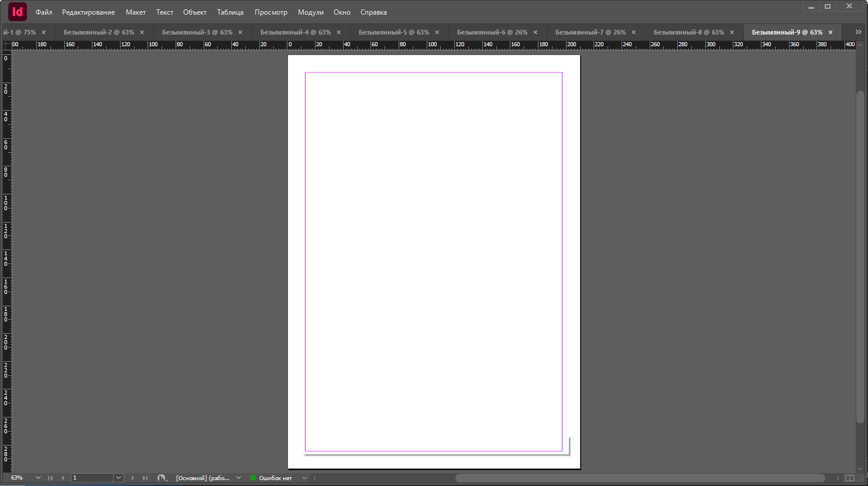Go to the previous page arrow
The width and height of the screenshot is (868, 486).
click(63, 478)
